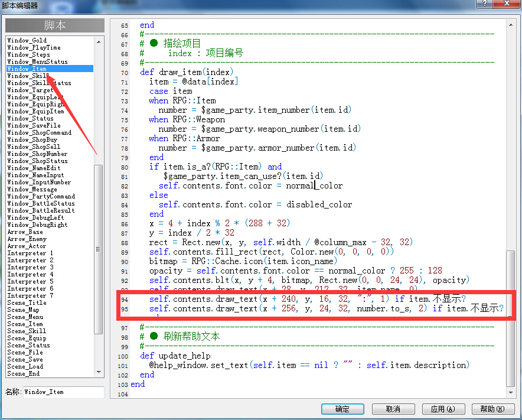Select the Interpreter 1 script

30,253
